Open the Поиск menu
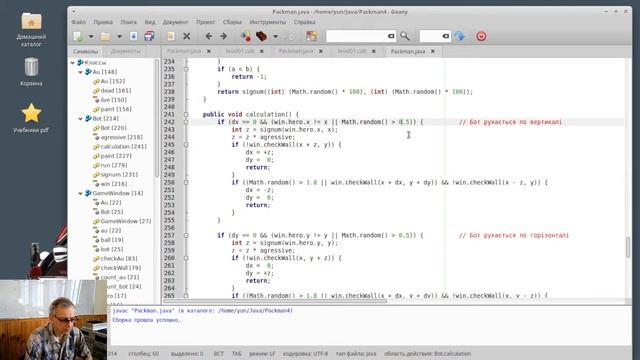 [129, 22]
